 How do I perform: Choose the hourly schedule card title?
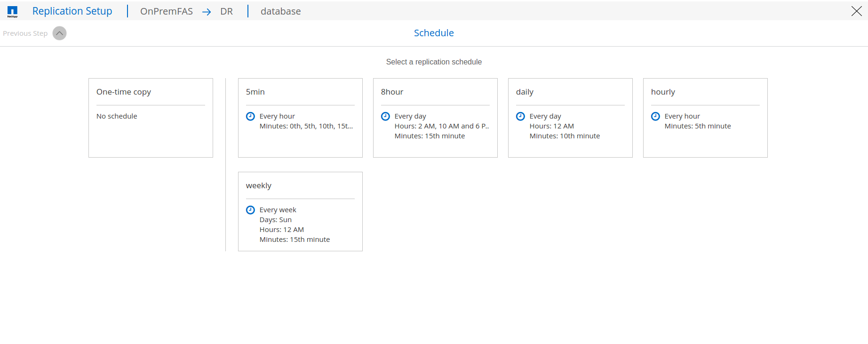(663, 92)
